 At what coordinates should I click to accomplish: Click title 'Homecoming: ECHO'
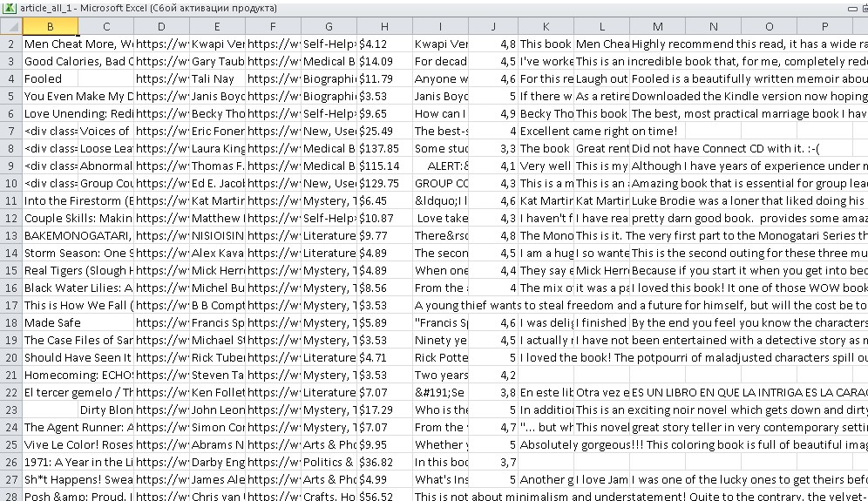[x=78, y=376]
